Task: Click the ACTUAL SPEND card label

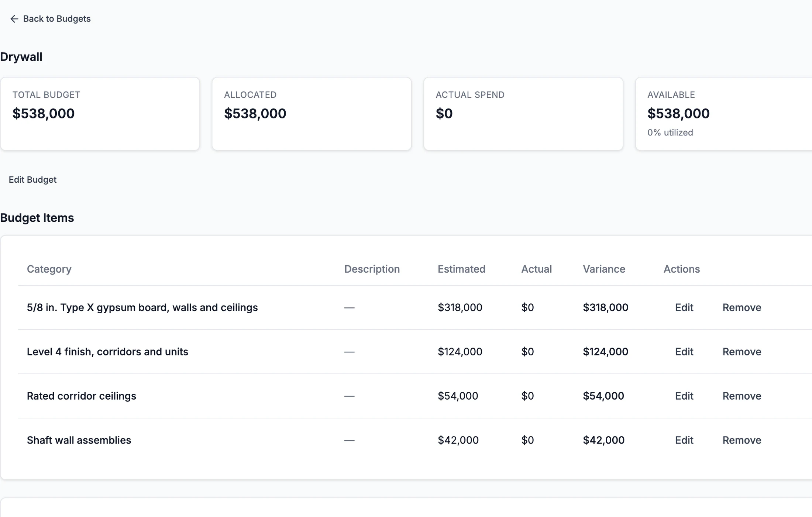Action: 470,95
